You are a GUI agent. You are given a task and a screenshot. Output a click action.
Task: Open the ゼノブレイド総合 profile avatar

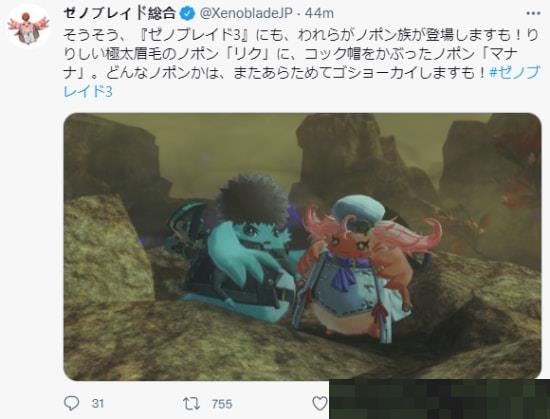point(28,27)
